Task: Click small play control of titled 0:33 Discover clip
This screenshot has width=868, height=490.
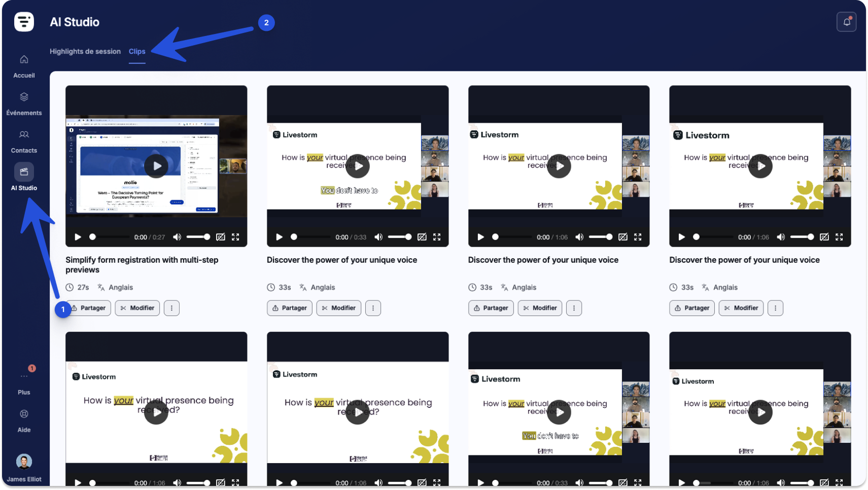Action: click(x=279, y=237)
